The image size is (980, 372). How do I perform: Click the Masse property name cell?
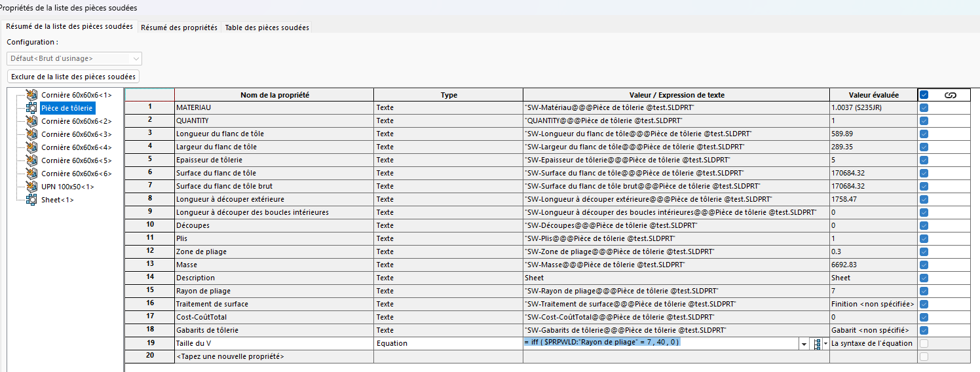tap(273, 265)
